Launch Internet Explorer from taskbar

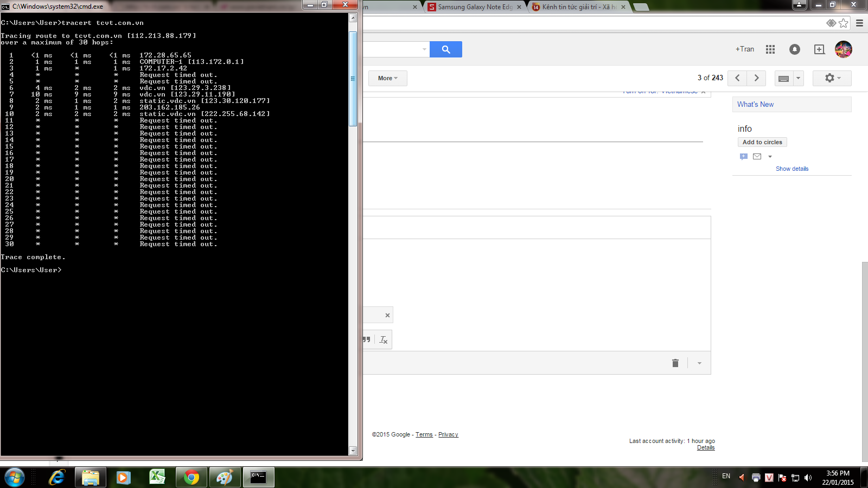point(56,477)
